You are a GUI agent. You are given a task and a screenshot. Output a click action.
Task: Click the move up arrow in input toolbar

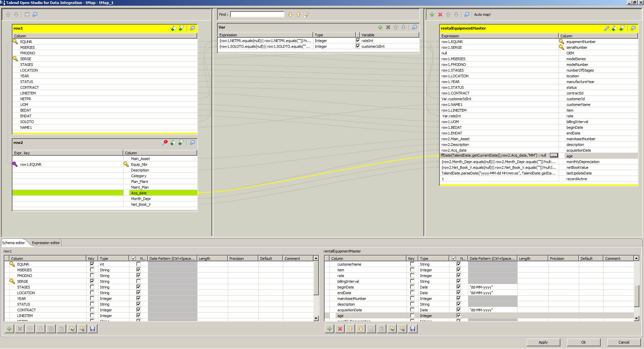point(8,14)
